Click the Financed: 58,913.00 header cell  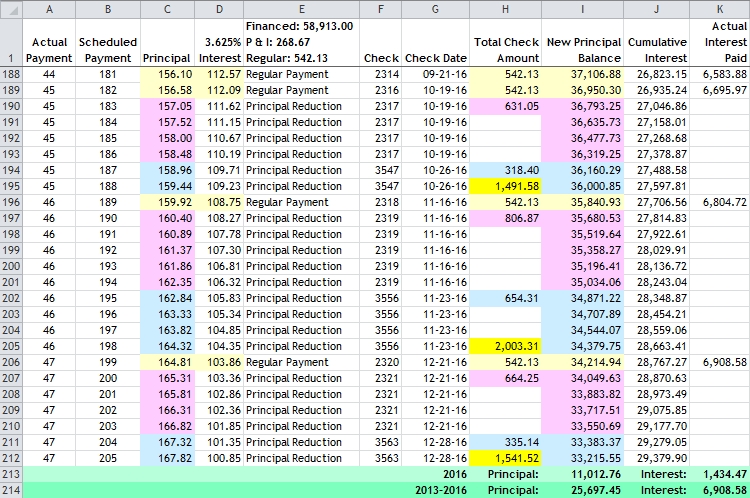pos(301,42)
